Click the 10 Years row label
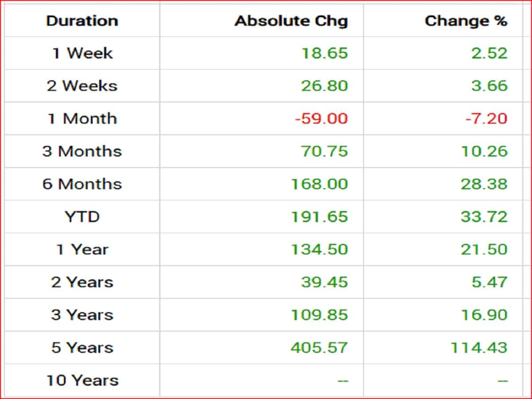Viewport: 532px width, 399px height. tap(82, 380)
